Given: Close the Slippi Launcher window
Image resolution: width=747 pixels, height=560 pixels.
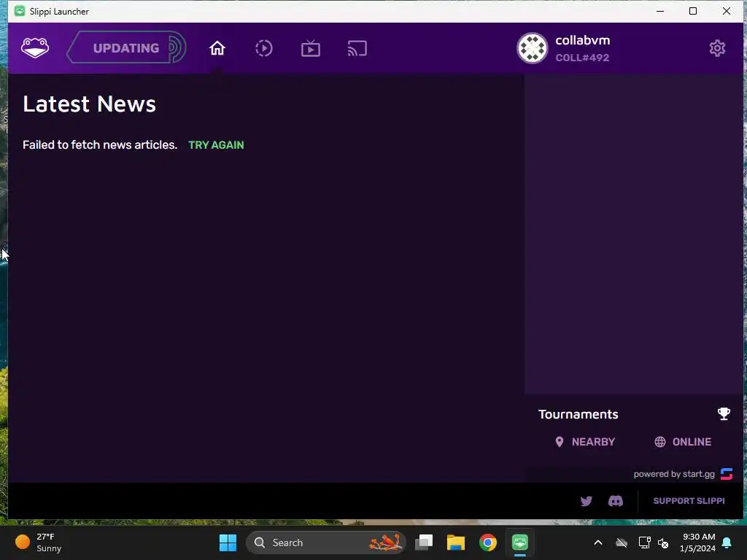Looking at the screenshot, I should [726, 11].
